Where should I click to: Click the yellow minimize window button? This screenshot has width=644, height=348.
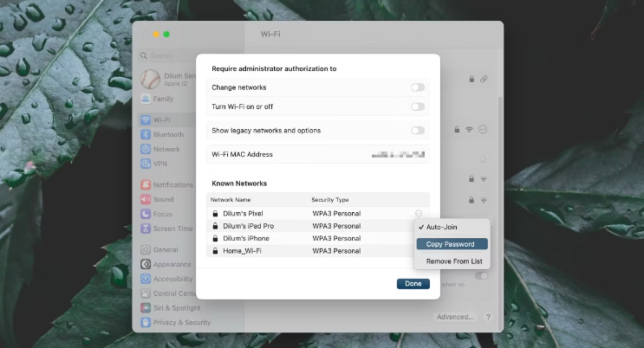click(x=156, y=35)
